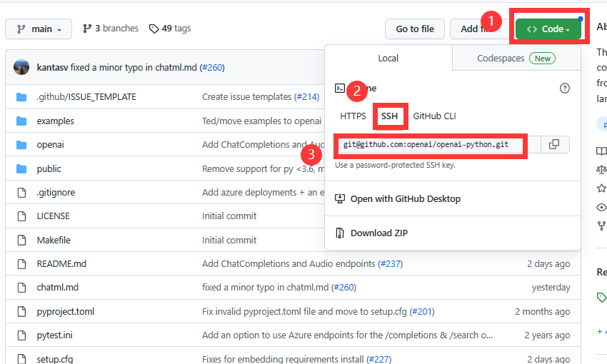The height and width of the screenshot is (364, 607).
Task: Open pull request #214 link
Action: point(306,96)
